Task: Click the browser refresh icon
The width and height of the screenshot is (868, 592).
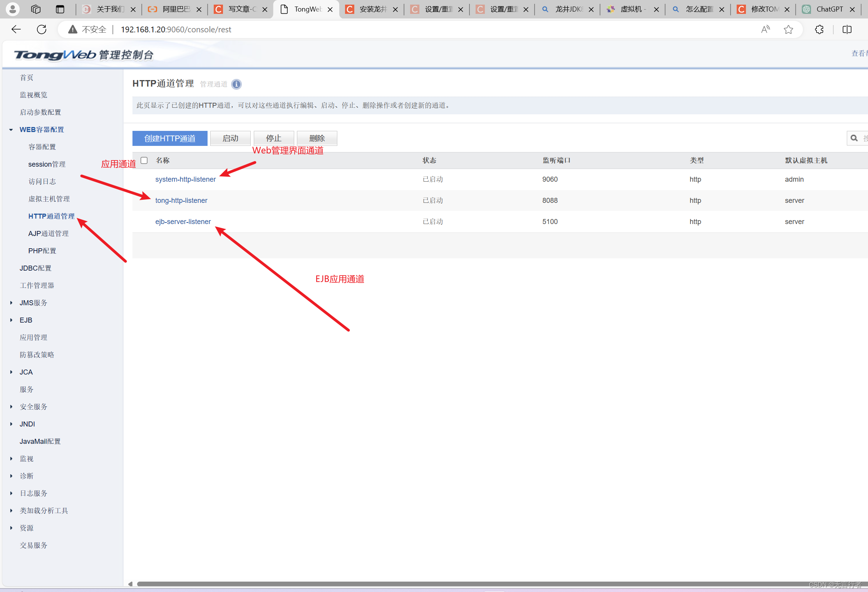Action: point(42,30)
